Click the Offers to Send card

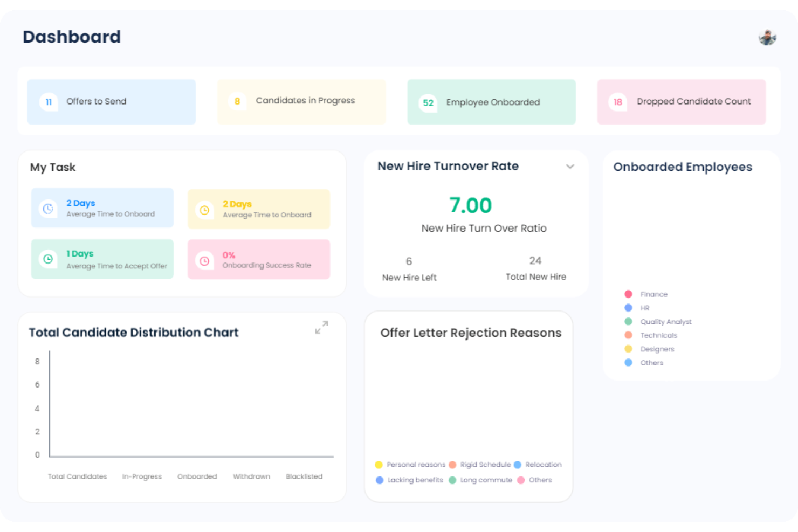tap(112, 102)
